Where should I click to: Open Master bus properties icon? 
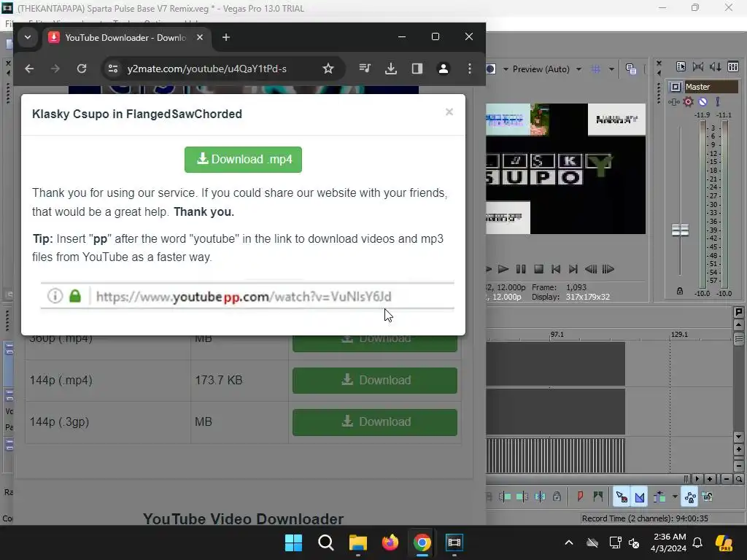pos(675,87)
